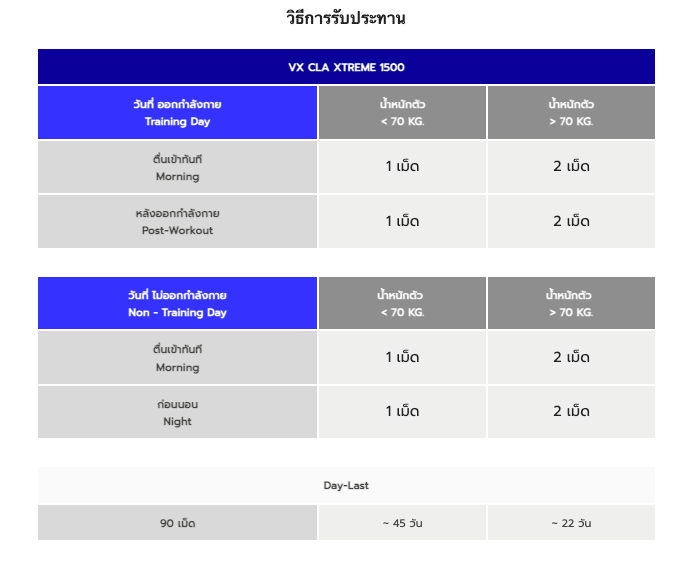Click the ~ 45 วัน cell
This screenshot has height=576, width=697.
point(402,523)
